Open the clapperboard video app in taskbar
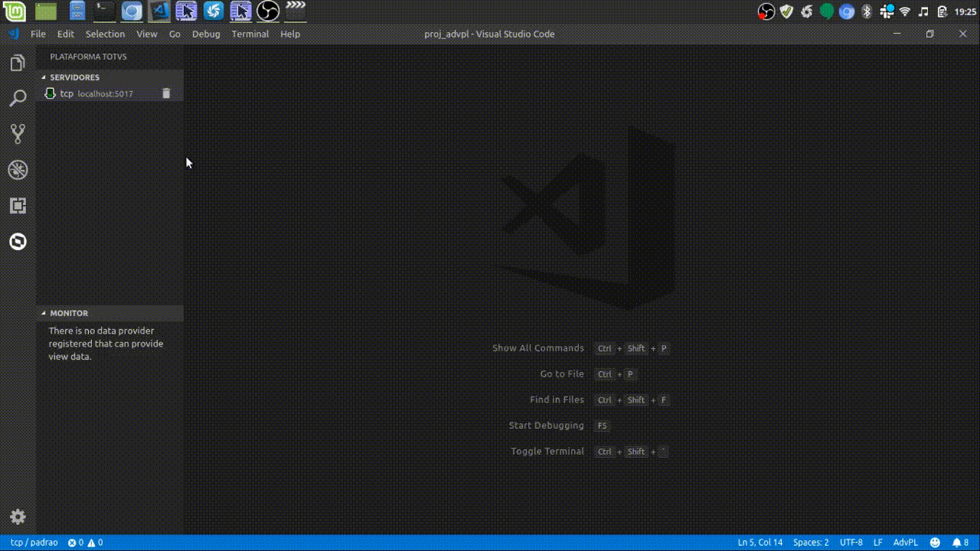 coord(296,11)
